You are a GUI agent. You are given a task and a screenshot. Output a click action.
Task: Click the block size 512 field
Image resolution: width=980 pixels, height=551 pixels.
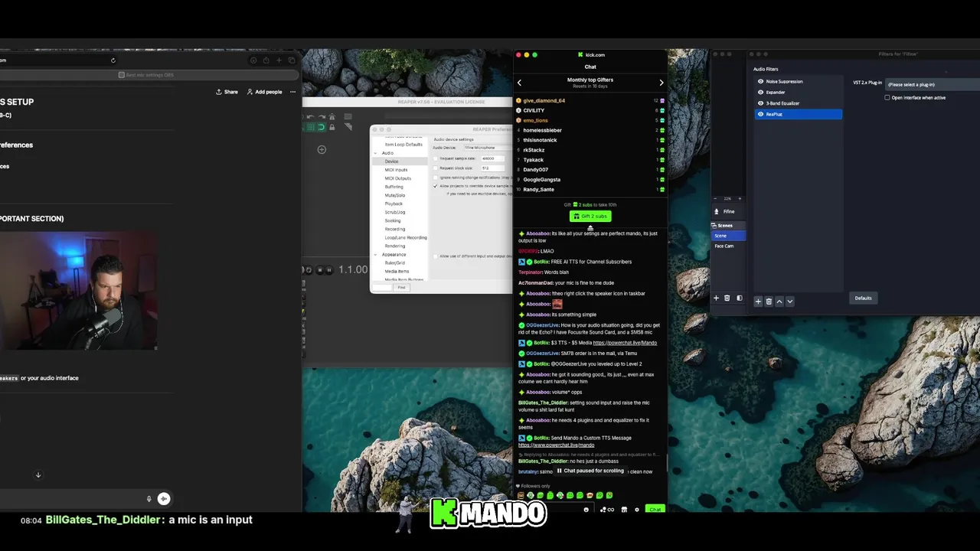tap(493, 168)
